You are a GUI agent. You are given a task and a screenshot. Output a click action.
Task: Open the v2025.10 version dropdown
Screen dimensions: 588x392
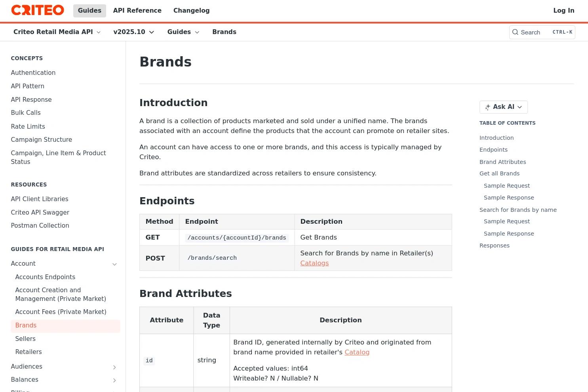pyautogui.click(x=134, y=32)
